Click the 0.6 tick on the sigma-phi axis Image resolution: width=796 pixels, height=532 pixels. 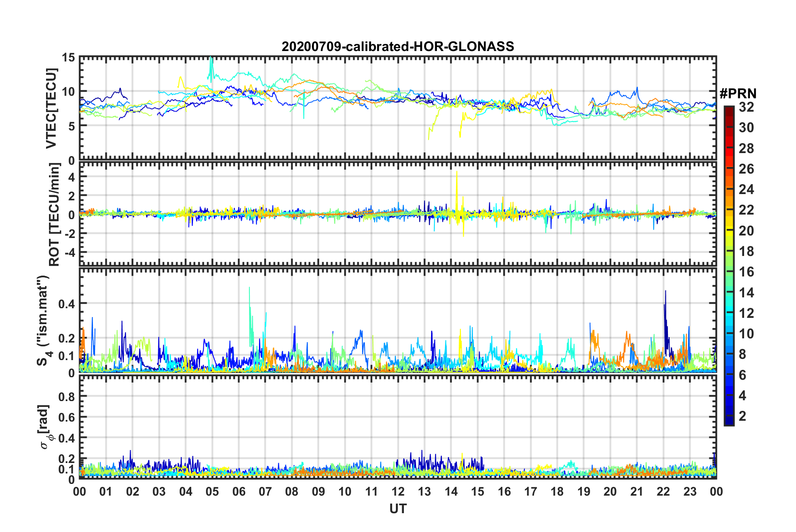pyautogui.click(x=67, y=417)
